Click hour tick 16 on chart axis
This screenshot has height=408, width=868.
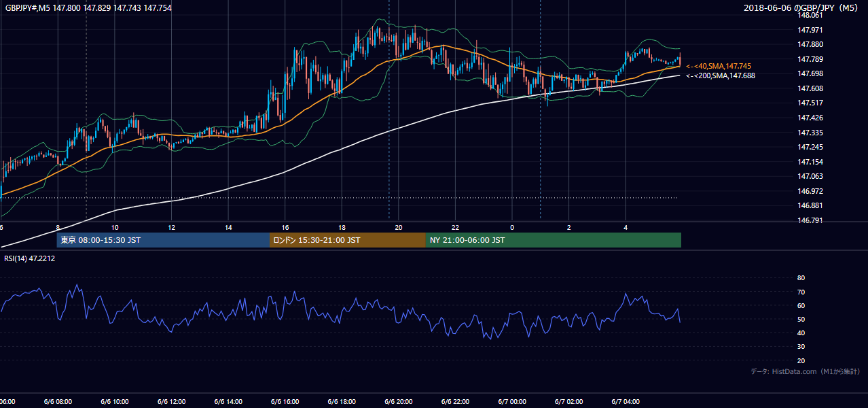point(285,227)
